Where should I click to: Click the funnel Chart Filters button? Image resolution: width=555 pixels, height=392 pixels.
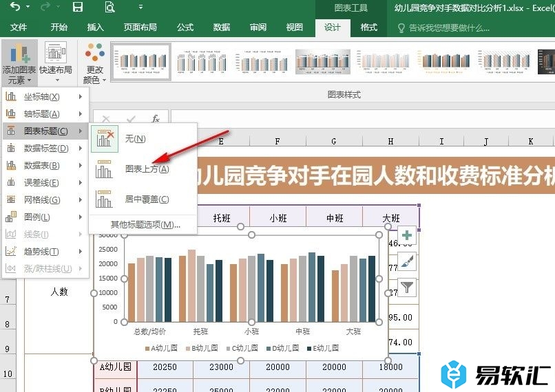click(407, 287)
